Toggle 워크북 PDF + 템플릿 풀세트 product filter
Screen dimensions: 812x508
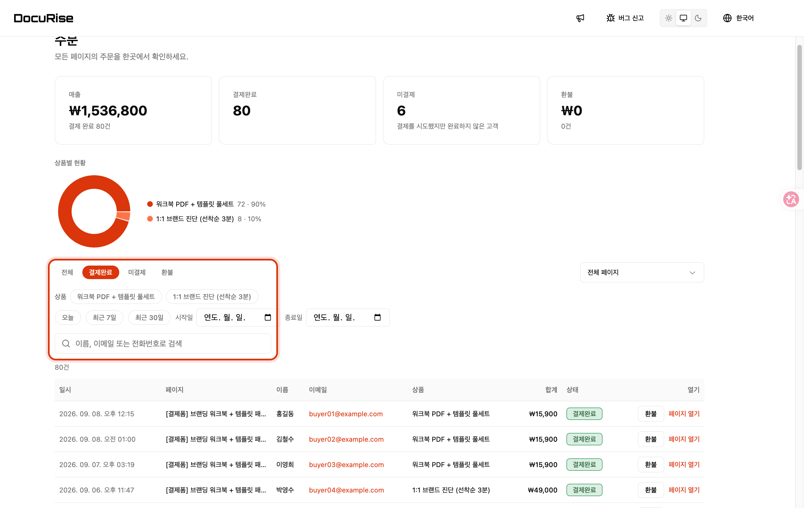tap(116, 297)
